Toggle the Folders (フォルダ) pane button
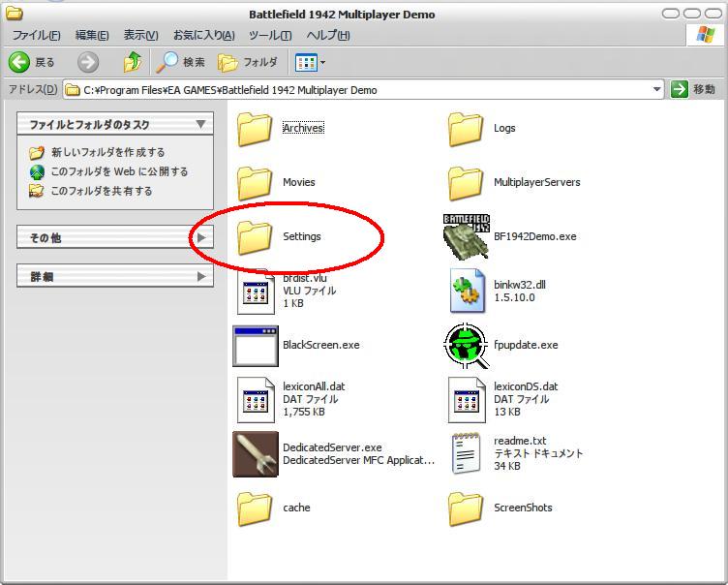Screen dimensions: 728x585 (248, 62)
